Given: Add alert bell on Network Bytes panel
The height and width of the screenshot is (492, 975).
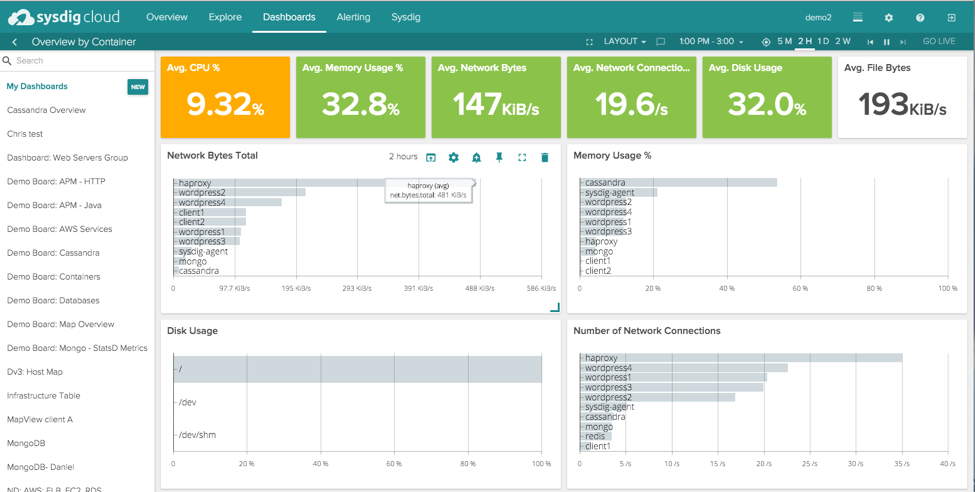Looking at the screenshot, I should (x=476, y=157).
